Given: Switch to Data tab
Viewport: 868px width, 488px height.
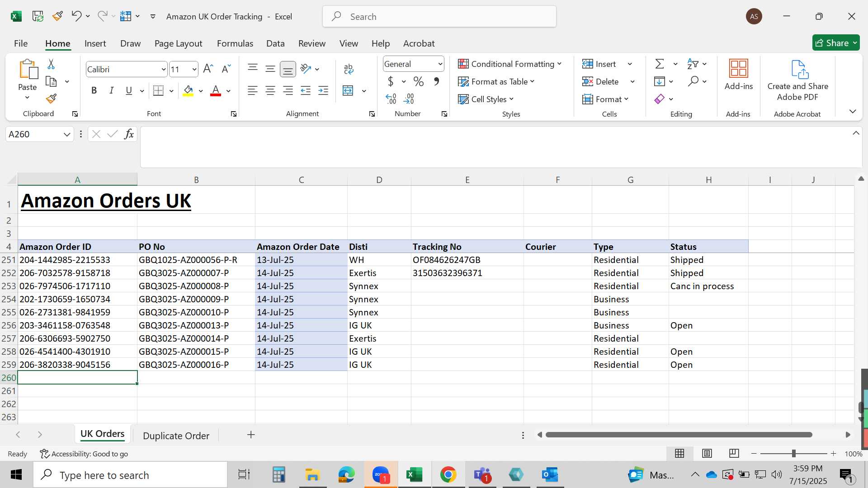Looking at the screenshot, I should point(275,43).
